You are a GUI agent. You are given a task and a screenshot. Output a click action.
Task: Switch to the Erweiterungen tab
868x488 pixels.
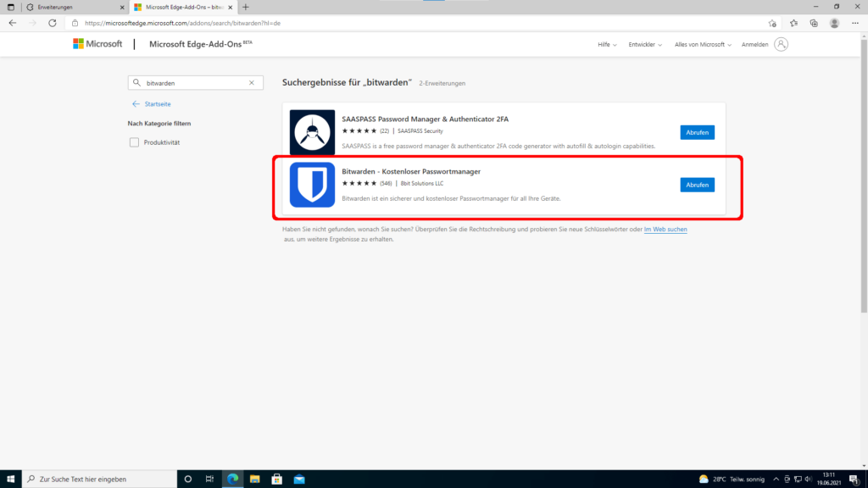tap(75, 7)
